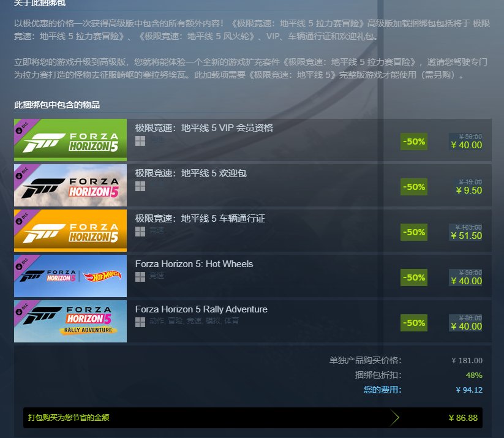The image size is (504, 438).
Task: Open the Welcome Pack cloud thumbnail
Action: coord(70,185)
